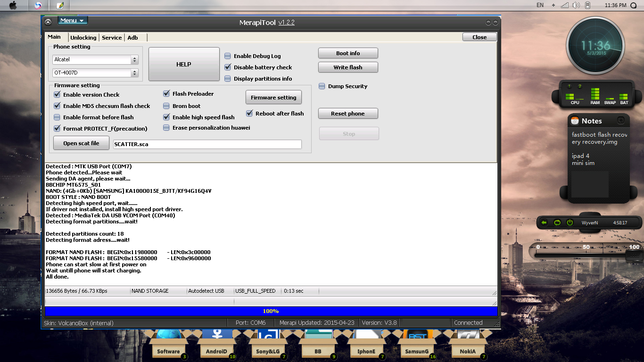Image resolution: width=644 pixels, height=362 pixels.
Task: Click the green restart loop icon on WyverN widget
Action: tap(557, 222)
